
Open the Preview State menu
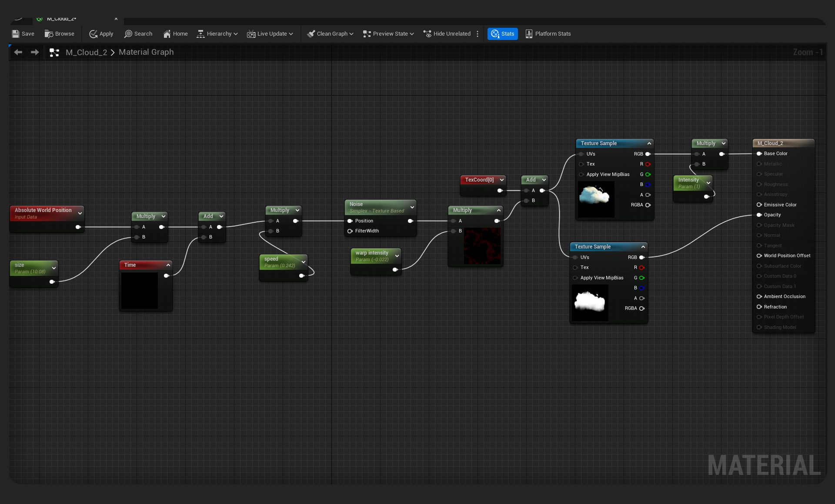coord(388,34)
